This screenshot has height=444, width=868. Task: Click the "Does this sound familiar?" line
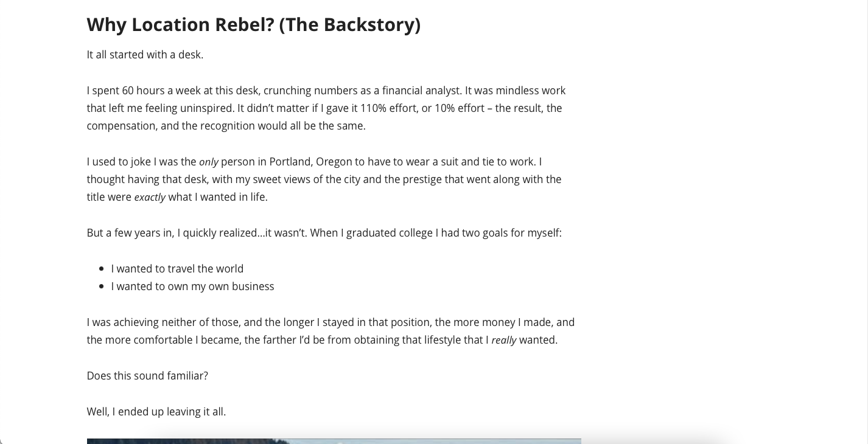coord(147,376)
